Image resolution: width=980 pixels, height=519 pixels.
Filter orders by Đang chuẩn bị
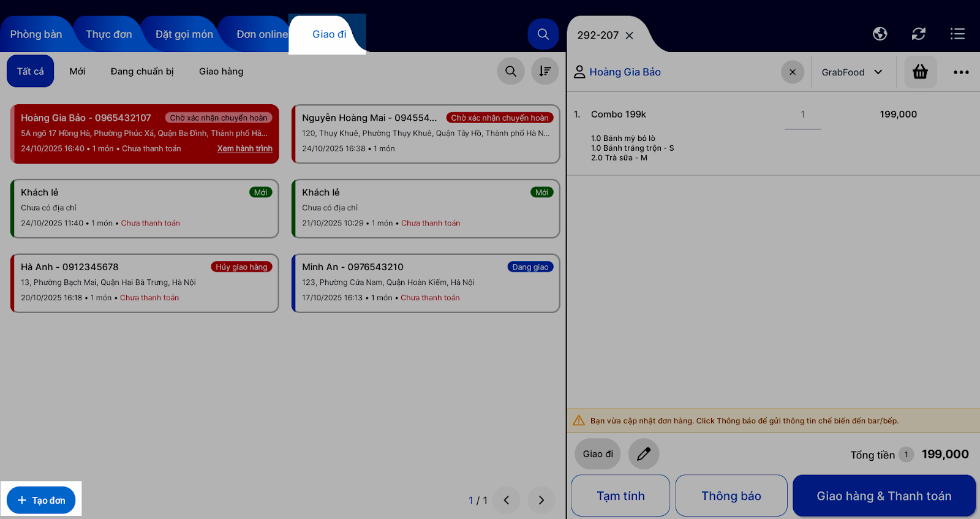coord(142,71)
